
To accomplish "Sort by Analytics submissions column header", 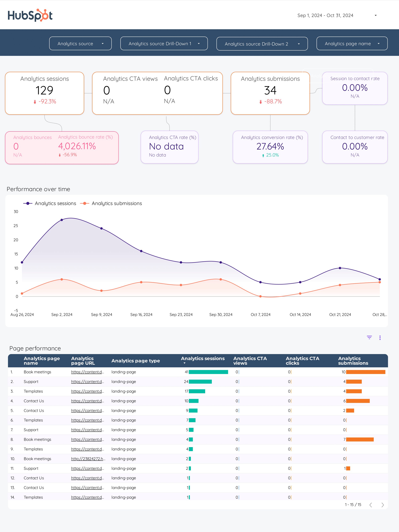I will coord(353,361).
